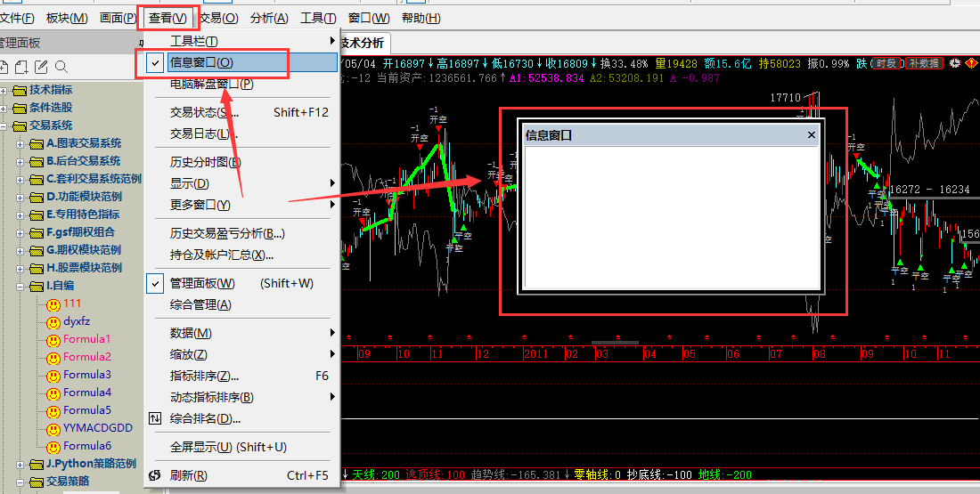Click smiley icon of dyxfz
This screenshot has width=980, height=494.
[x=53, y=323]
